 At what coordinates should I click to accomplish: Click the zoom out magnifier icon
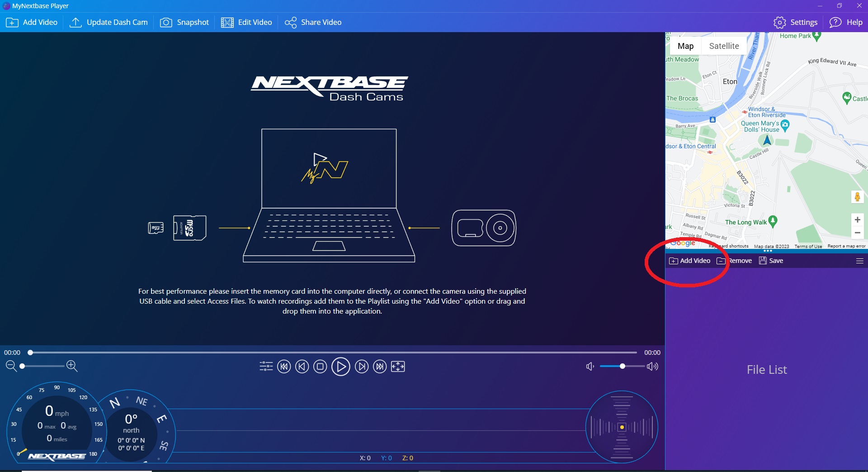coord(11,366)
